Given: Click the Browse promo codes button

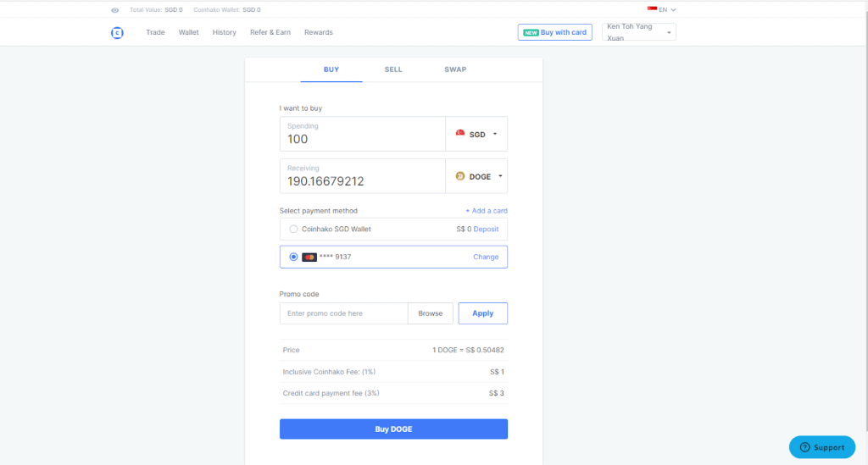Looking at the screenshot, I should click(430, 313).
